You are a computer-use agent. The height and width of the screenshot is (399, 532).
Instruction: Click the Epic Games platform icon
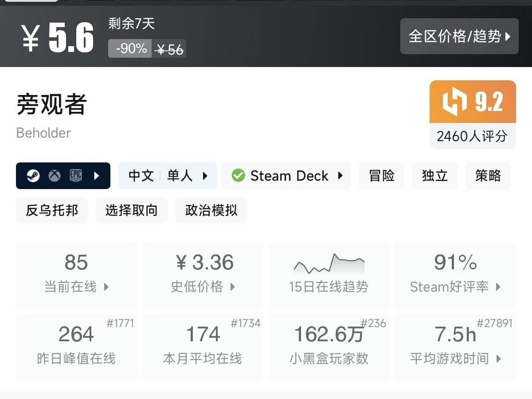tap(76, 176)
